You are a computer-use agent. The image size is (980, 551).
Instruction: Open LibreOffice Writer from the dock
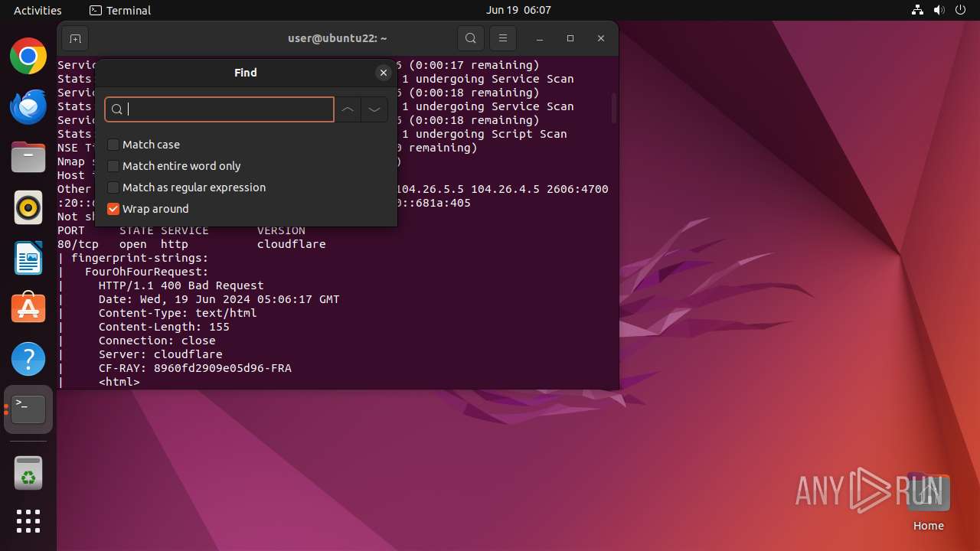point(28,258)
